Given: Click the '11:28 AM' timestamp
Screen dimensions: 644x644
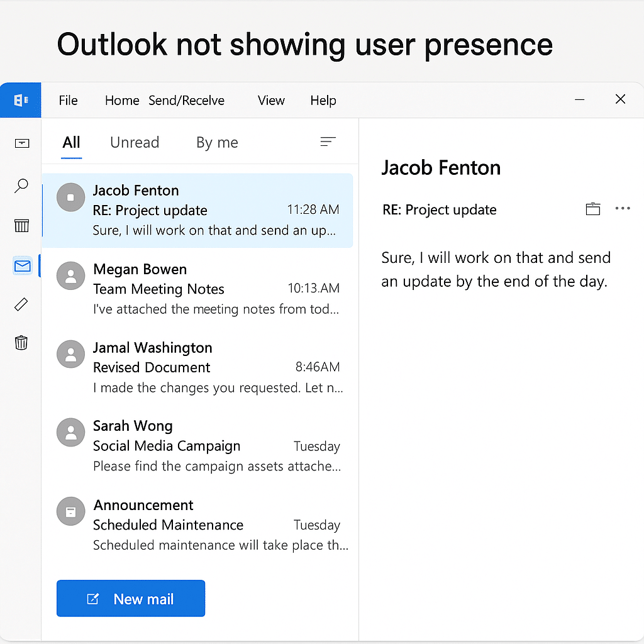Looking at the screenshot, I should [313, 209].
